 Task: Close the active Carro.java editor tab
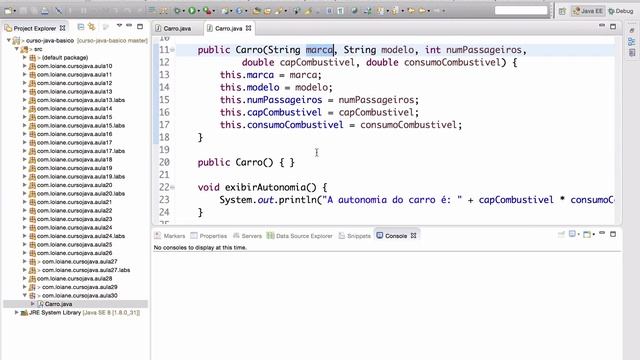coord(248,28)
